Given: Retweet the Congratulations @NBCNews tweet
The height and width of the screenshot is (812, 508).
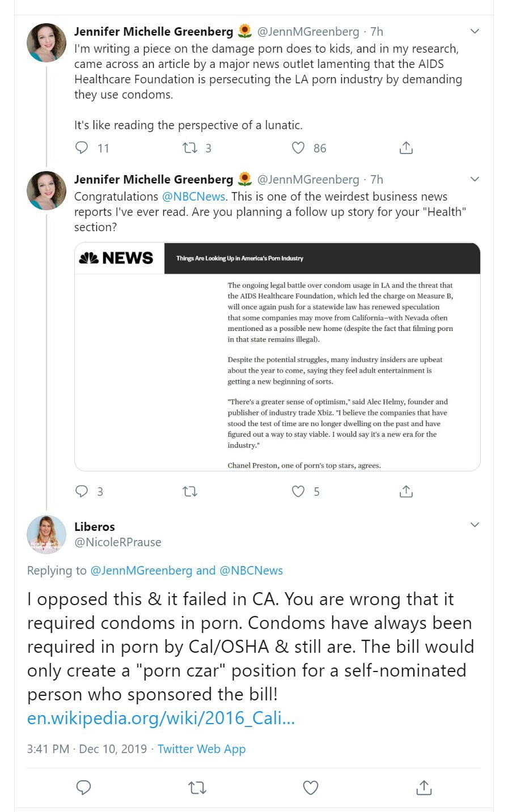Looking at the screenshot, I should point(190,491).
